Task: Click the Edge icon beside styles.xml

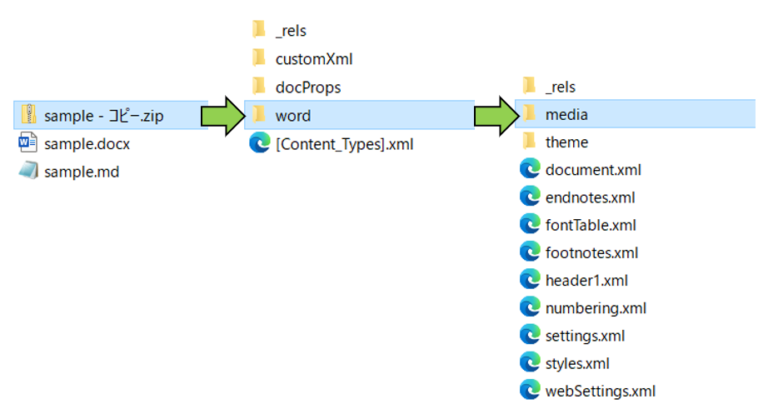Action: click(529, 362)
